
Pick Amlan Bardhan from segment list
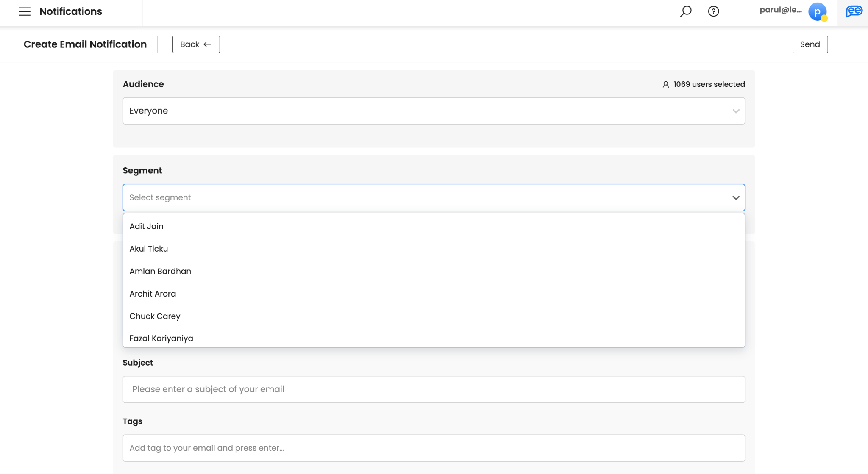click(x=160, y=271)
